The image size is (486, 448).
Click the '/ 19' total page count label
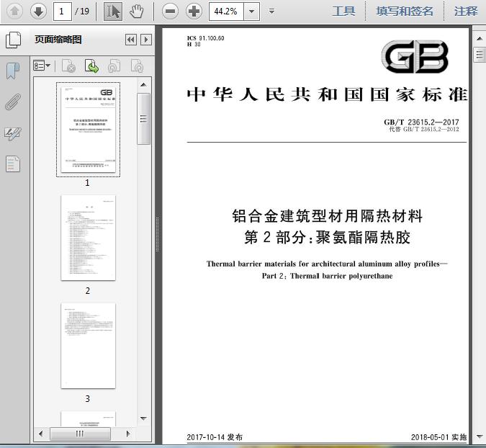coord(82,12)
